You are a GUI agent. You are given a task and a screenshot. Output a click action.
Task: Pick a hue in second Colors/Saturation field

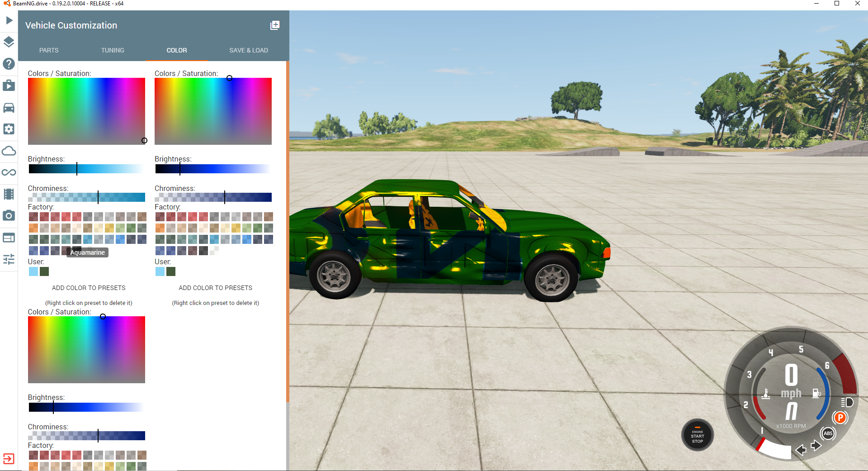(213, 111)
